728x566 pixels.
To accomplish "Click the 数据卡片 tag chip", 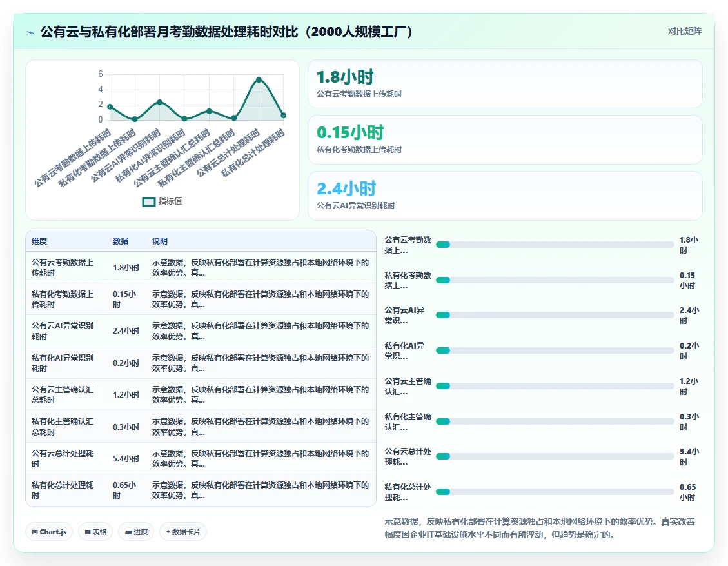I will pos(183,532).
